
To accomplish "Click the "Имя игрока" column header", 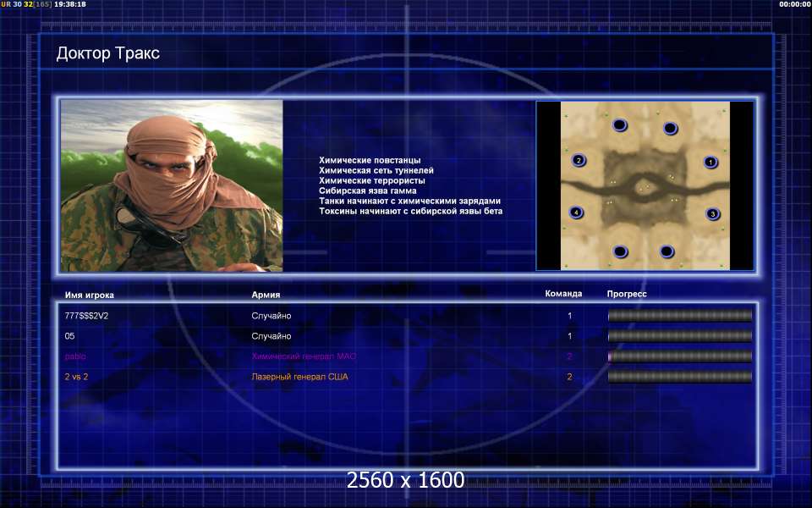I will 89,295.
